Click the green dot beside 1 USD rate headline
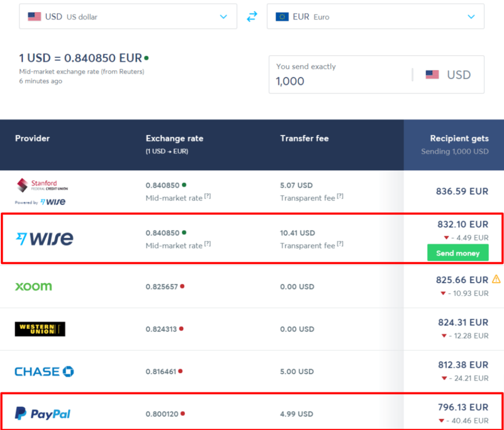This screenshot has width=504, height=430. click(146, 58)
